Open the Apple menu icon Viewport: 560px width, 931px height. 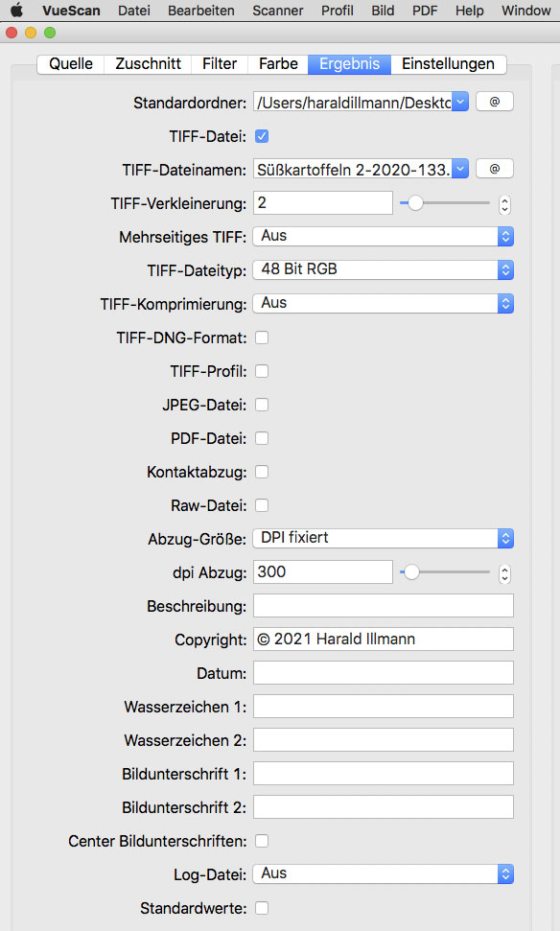click(17, 11)
